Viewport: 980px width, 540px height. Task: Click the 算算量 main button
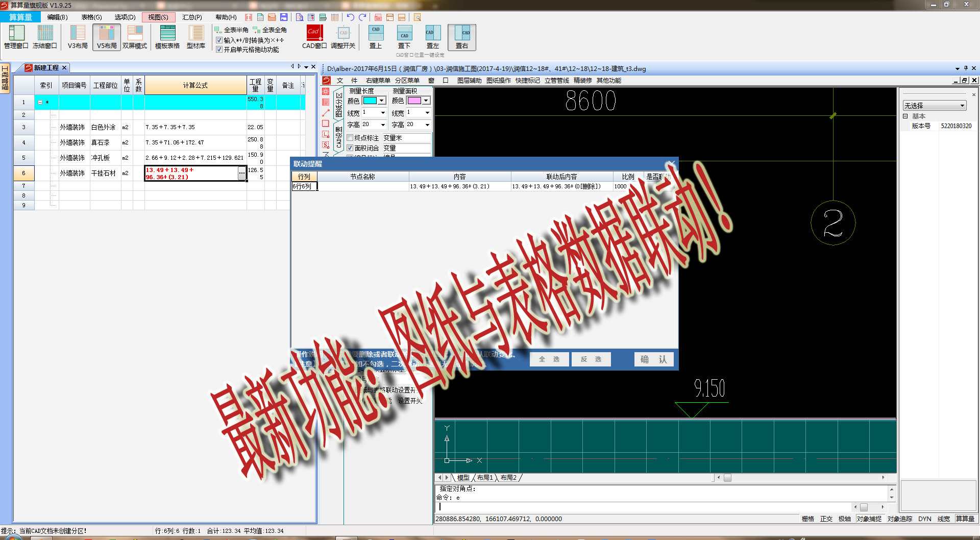click(20, 17)
